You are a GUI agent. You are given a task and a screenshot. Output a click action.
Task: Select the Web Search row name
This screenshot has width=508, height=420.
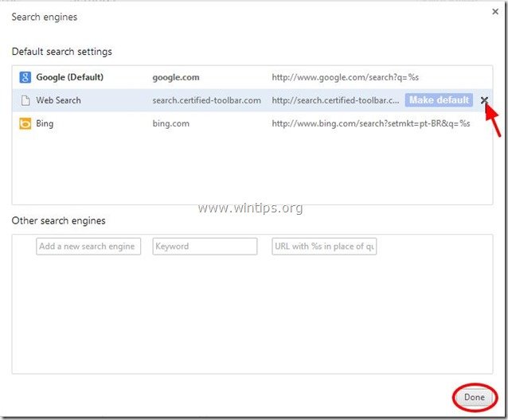[58, 100]
